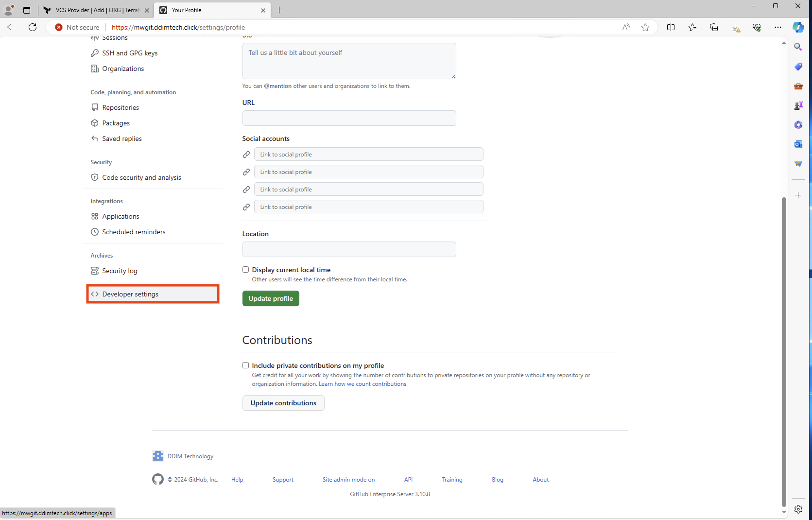Open the footer Support link
Screen dimensions: 812x520
tap(283, 480)
